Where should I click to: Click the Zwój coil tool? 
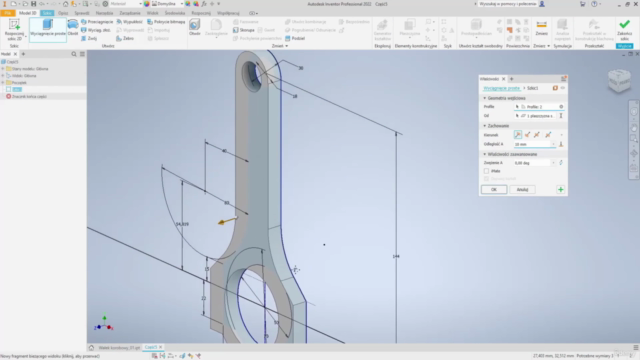click(x=89, y=38)
